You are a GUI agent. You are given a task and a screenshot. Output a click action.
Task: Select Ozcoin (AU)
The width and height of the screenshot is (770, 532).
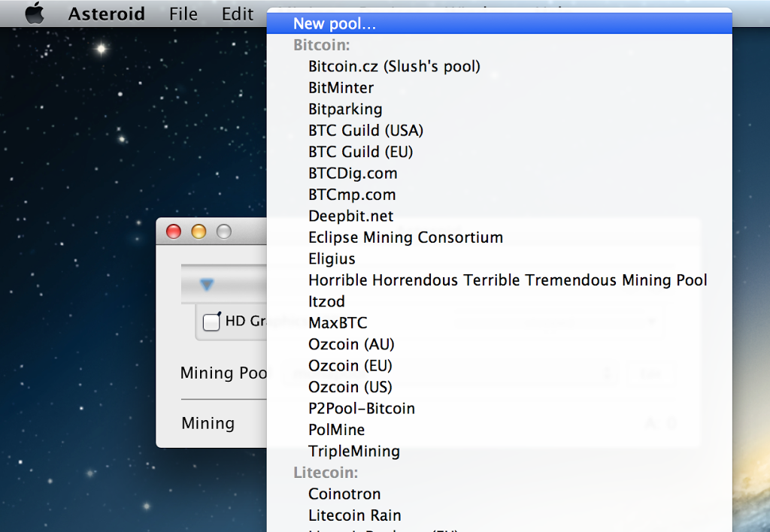(x=499, y=344)
